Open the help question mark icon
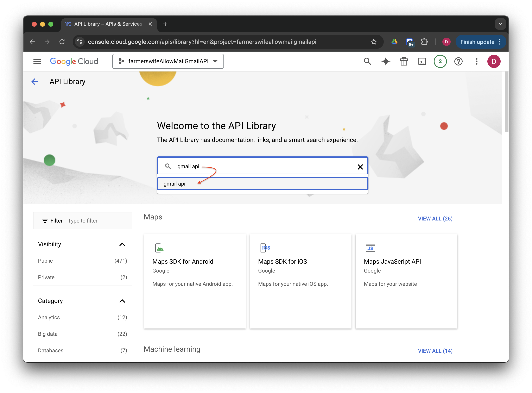This screenshot has height=393, width=532. pos(458,61)
